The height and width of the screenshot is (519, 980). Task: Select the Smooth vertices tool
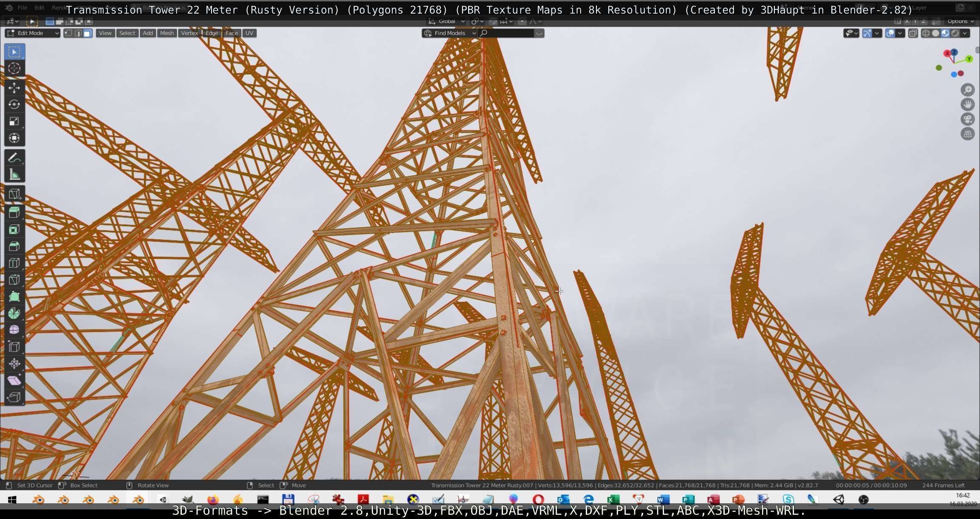point(14,330)
